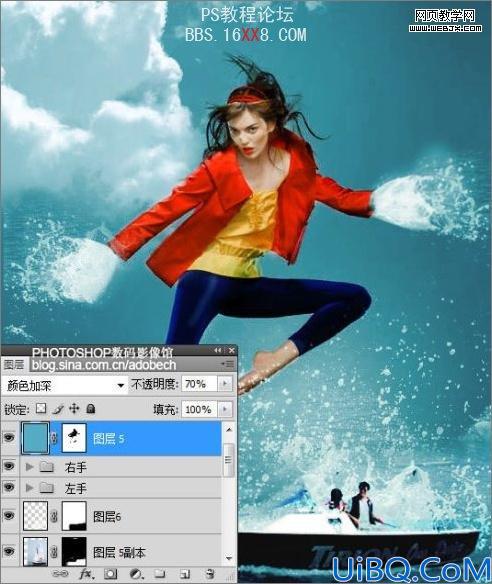Delete layer using the trash icon
The height and width of the screenshot is (584, 492).
(x=210, y=574)
